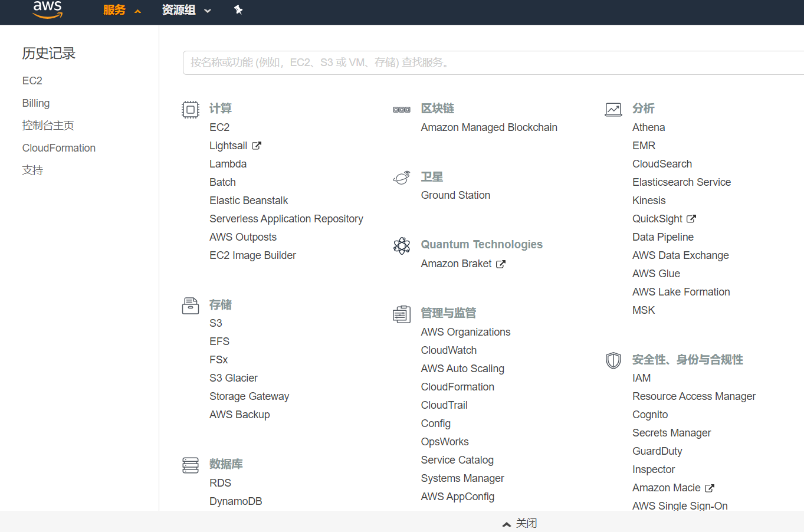Image resolution: width=804 pixels, height=532 pixels.
Task: Open AWS Backup service
Action: pyautogui.click(x=239, y=415)
